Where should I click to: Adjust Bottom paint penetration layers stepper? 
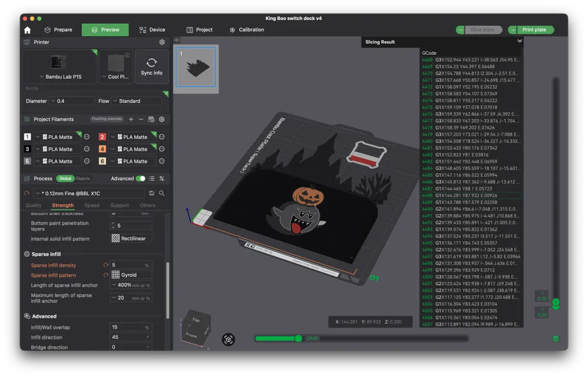(x=113, y=225)
